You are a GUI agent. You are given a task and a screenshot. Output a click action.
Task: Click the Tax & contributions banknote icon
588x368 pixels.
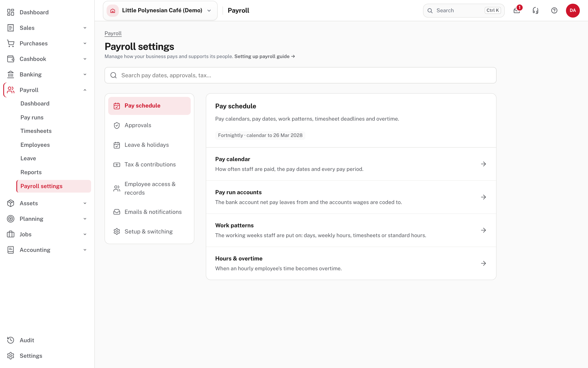(117, 165)
